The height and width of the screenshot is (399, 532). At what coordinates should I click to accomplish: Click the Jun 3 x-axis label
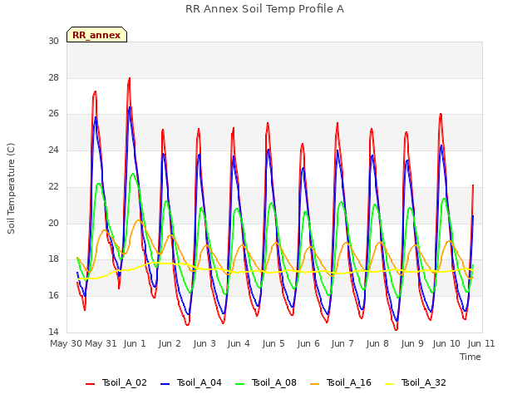(204, 343)
